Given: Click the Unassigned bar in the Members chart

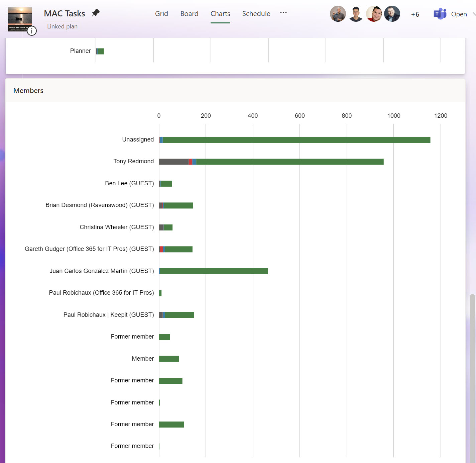Looking at the screenshot, I should [294, 140].
